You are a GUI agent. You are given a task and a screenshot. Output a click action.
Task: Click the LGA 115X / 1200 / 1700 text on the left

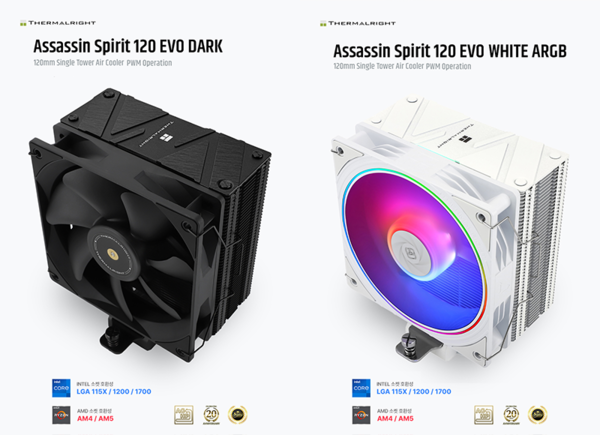pos(114,392)
